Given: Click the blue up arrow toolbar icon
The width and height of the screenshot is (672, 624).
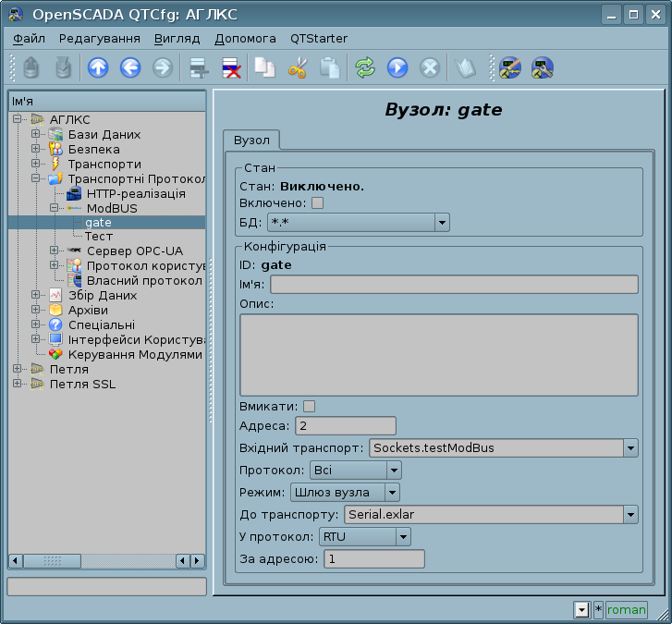Looking at the screenshot, I should [x=98, y=67].
